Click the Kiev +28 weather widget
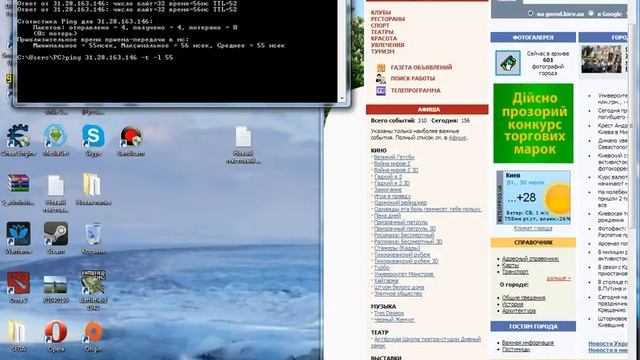Screen dimensions: 640x360 533,197
